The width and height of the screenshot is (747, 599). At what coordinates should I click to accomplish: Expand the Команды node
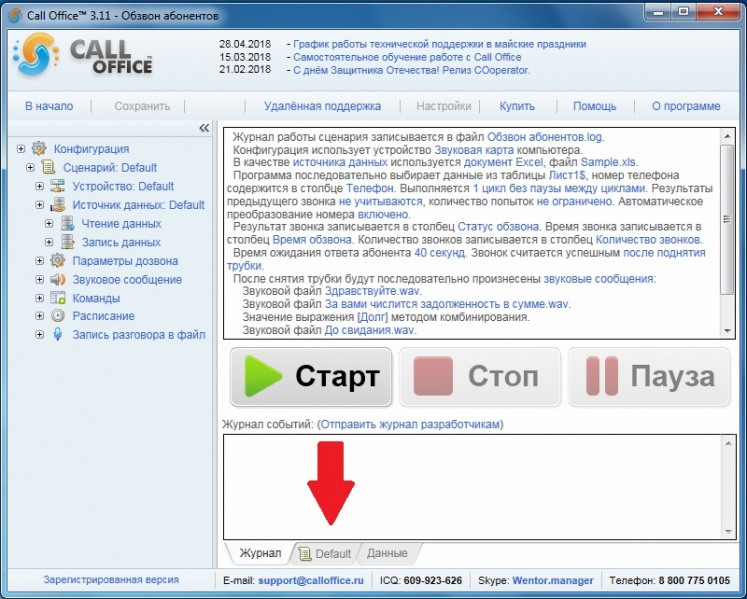click(40, 298)
